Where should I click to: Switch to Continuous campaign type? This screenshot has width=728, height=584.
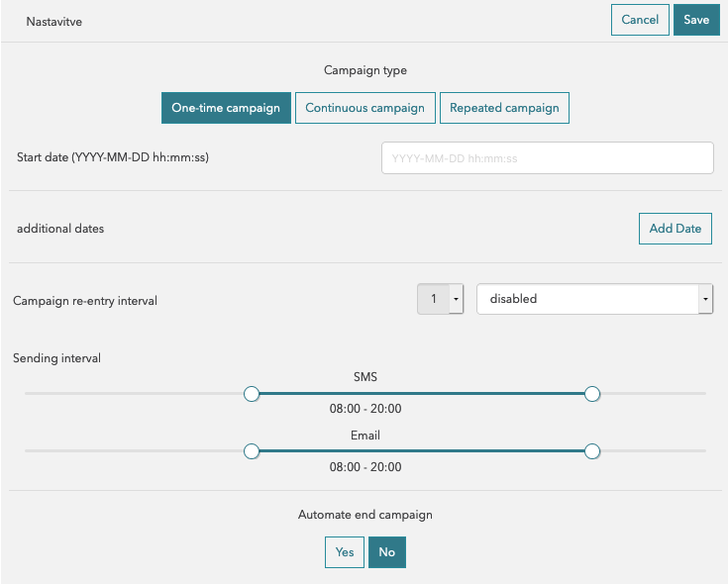point(364,108)
